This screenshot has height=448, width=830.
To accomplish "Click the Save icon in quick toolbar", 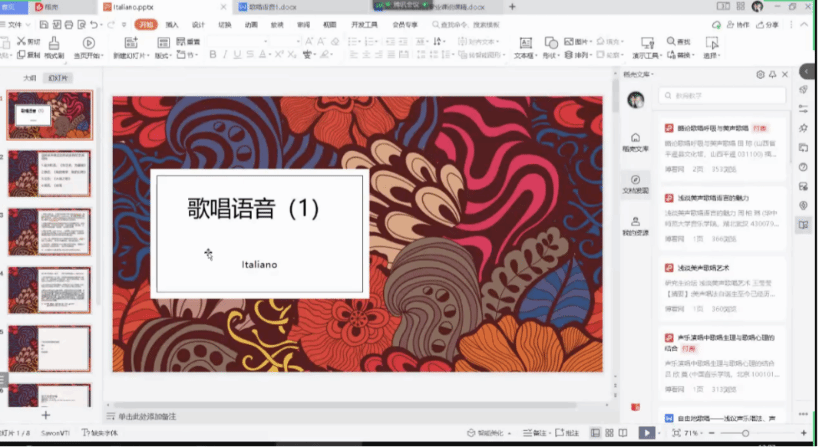I will point(43,24).
